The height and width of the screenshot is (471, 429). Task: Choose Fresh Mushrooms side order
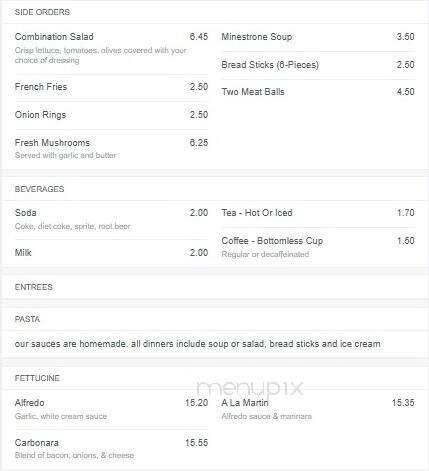coord(111,148)
